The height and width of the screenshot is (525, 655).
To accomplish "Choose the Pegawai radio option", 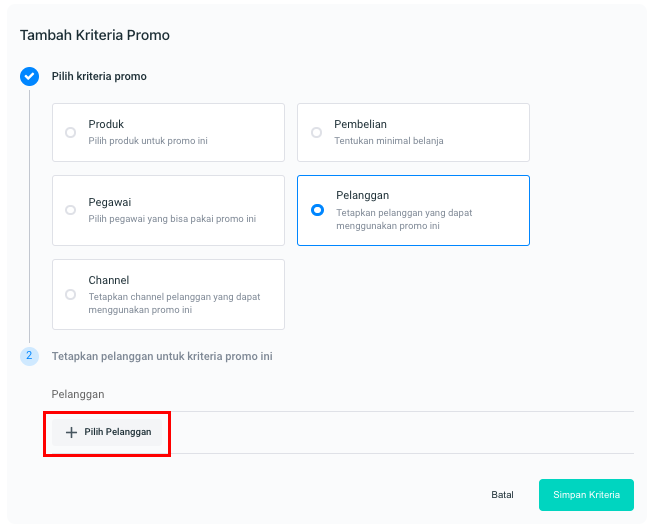I will pos(70,210).
